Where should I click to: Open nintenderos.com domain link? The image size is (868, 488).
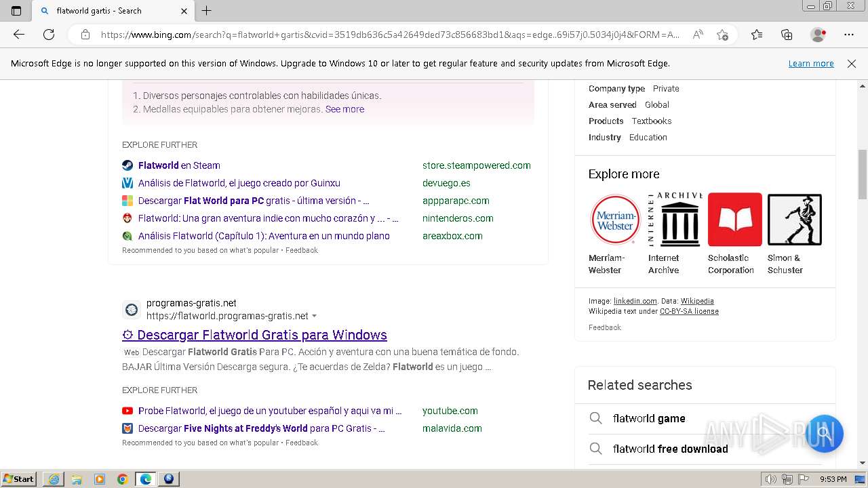[x=458, y=218]
